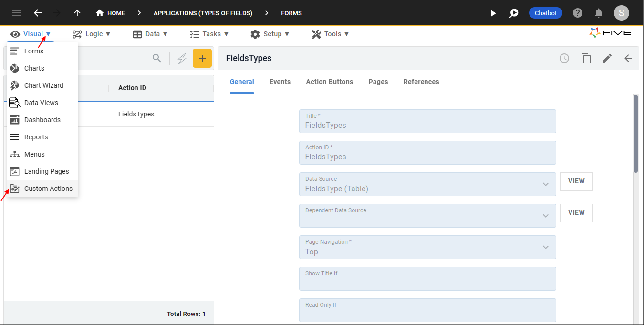The image size is (644, 325).
Task: Open the help question mark icon
Action: tap(578, 13)
